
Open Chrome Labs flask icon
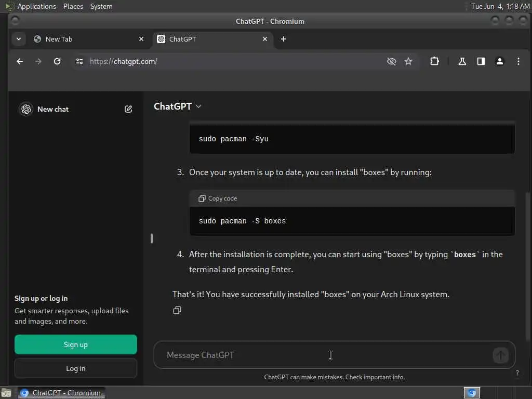pos(462,61)
